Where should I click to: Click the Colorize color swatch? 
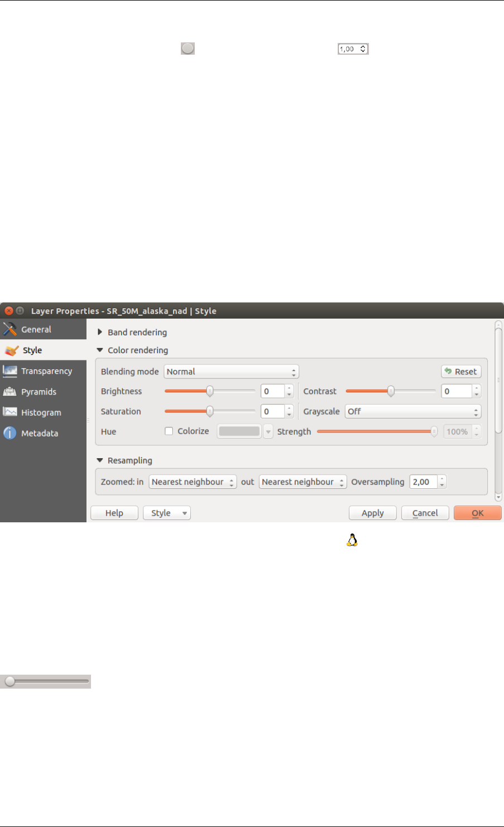point(239,431)
